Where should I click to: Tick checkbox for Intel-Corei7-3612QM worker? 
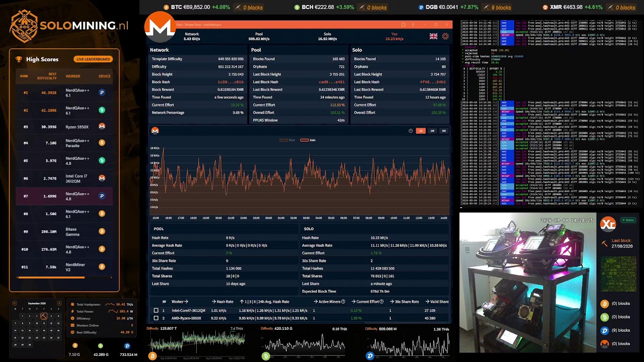click(x=156, y=311)
